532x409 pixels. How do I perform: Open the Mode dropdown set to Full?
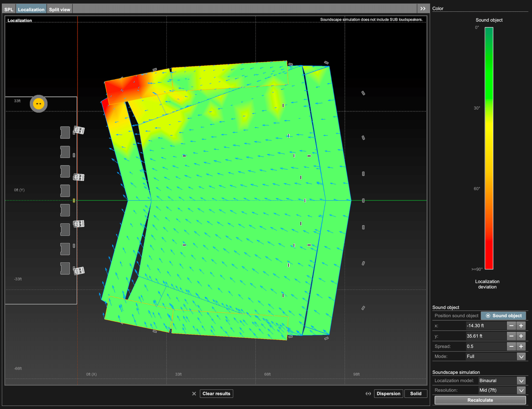pyautogui.click(x=521, y=356)
